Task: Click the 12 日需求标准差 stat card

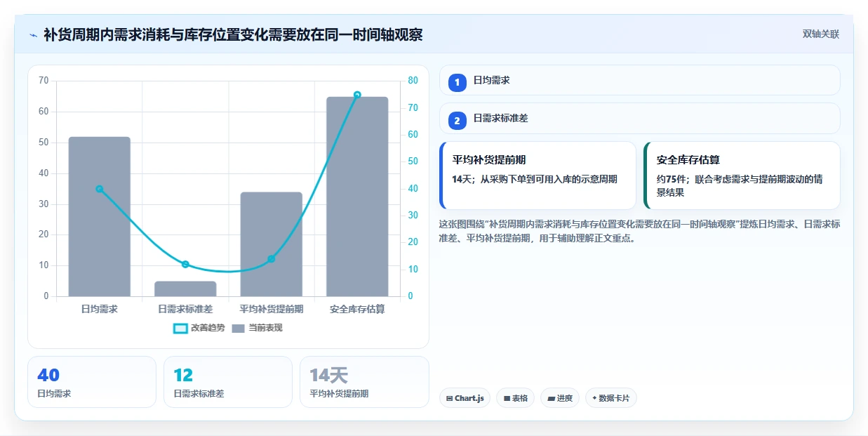Action: pyautogui.click(x=228, y=382)
